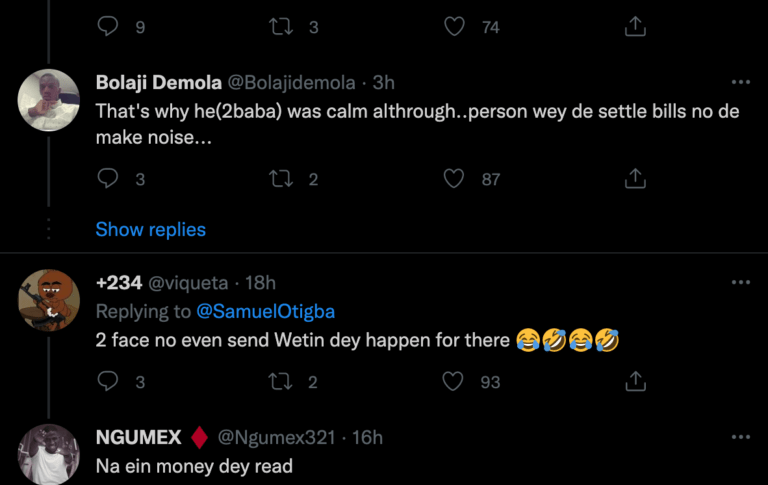768x485 pixels.
Task: Open NGUMEX profile name
Action: 138,437
